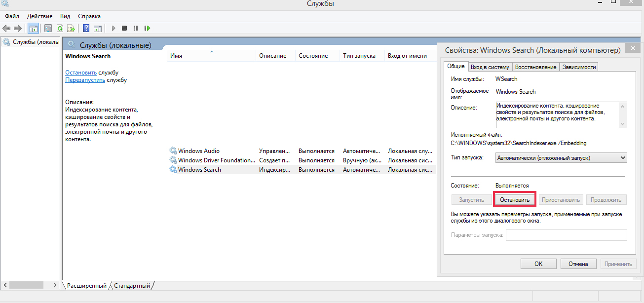Sort by the Описание column header

(x=275, y=56)
